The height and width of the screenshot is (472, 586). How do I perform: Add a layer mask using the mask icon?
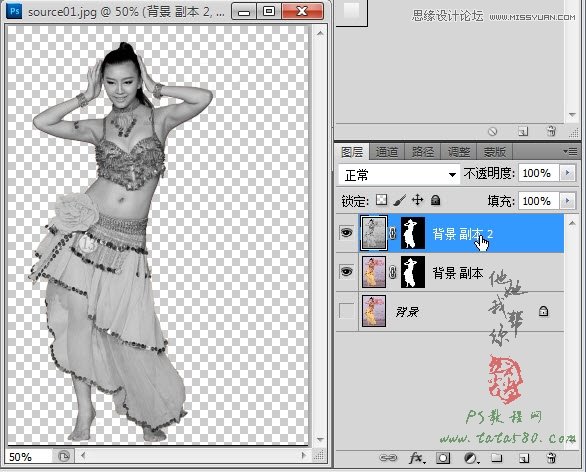443,458
